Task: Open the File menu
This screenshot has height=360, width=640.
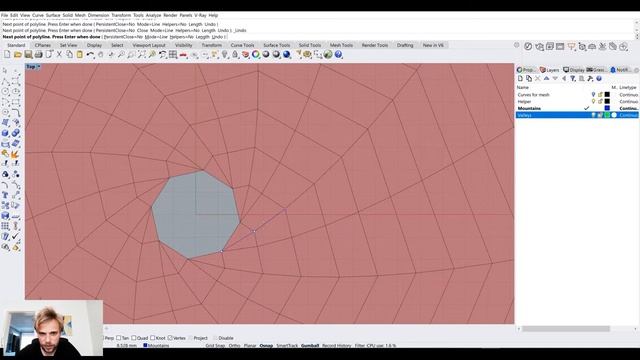Action: pos(4,15)
